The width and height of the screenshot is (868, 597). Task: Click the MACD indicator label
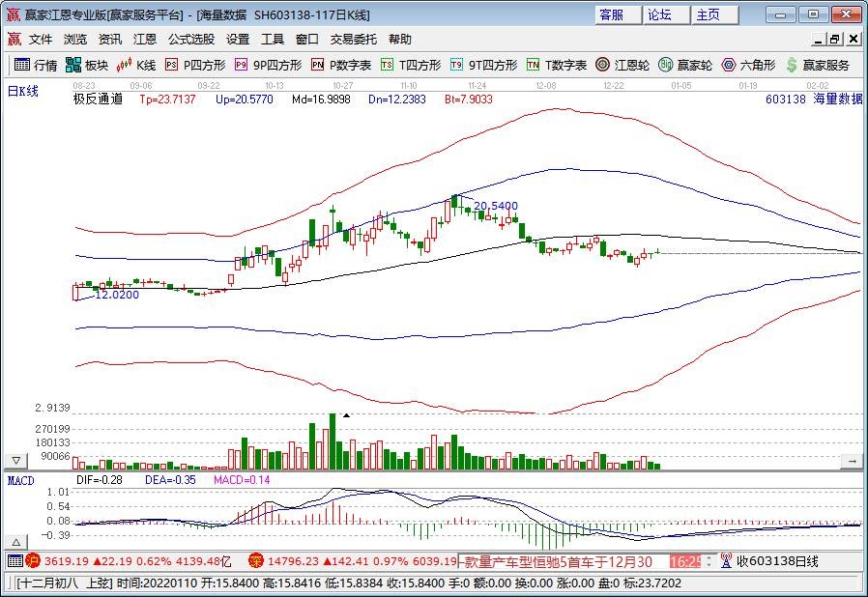coord(21,480)
